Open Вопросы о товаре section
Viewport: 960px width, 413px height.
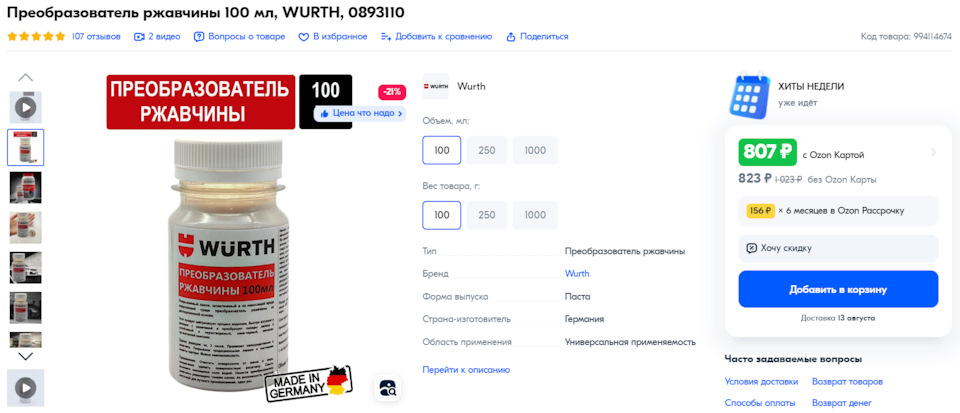point(239,37)
